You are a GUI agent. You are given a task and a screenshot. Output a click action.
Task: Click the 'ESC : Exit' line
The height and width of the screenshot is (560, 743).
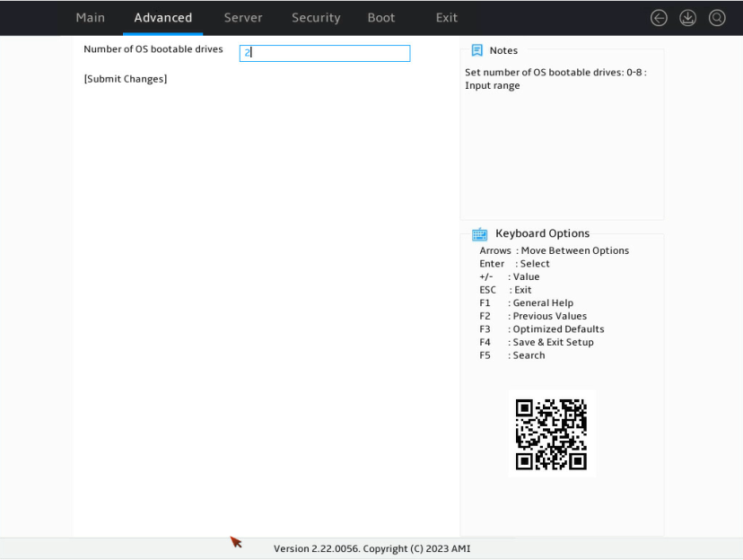click(505, 290)
